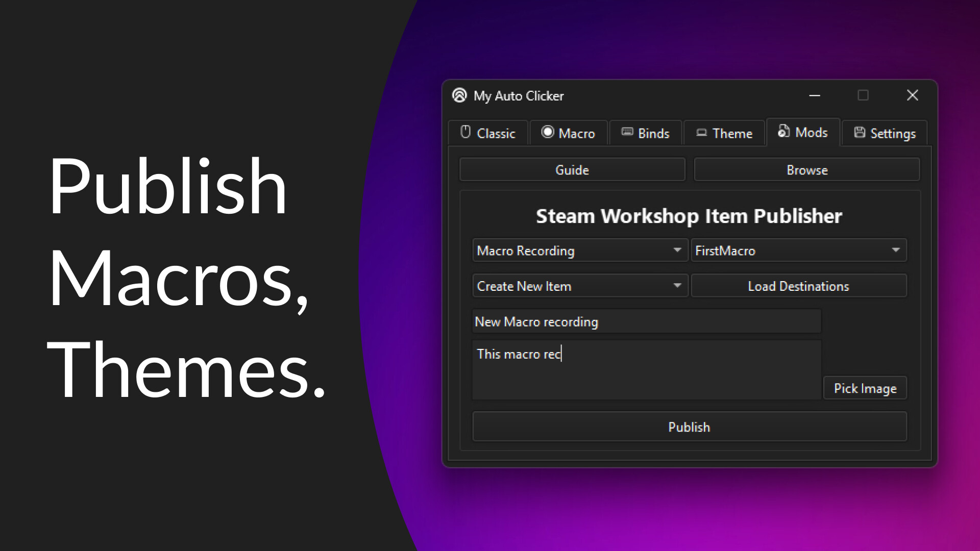Viewport: 980px width, 551px height.
Task: Click Pick Image for the workshop item
Action: point(865,388)
